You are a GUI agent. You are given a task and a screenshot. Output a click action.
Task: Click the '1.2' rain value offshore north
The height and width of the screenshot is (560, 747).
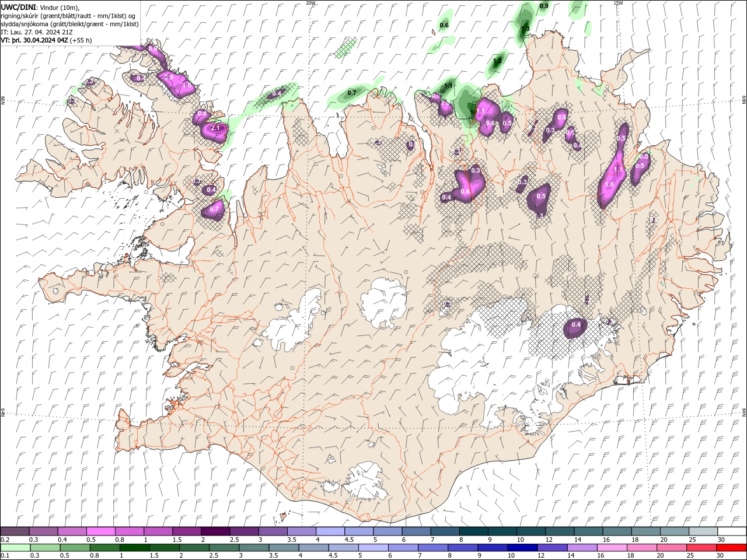tap(498, 61)
